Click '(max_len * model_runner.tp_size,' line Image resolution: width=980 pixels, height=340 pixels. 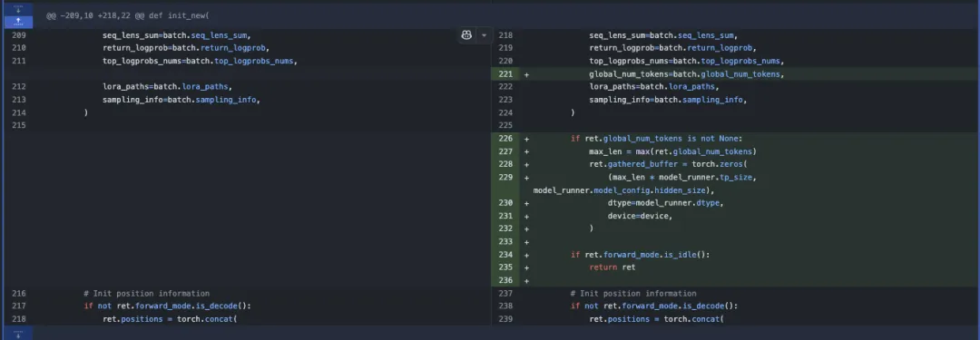click(681, 177)
